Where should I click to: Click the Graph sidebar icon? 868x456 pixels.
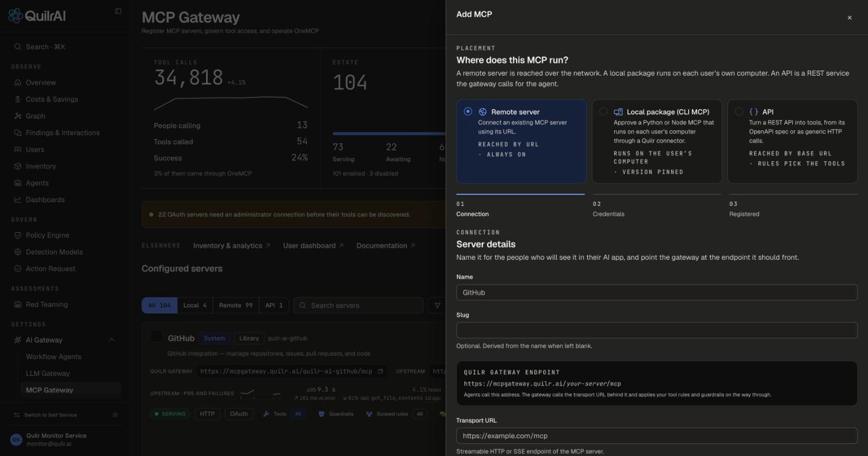point(18,116)
